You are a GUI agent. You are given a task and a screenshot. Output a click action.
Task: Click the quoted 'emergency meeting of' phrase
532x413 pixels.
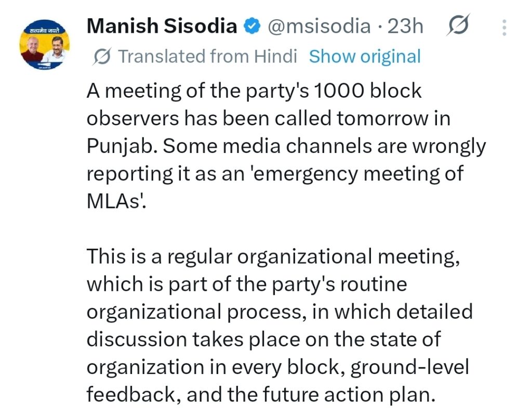pos(365,173)
